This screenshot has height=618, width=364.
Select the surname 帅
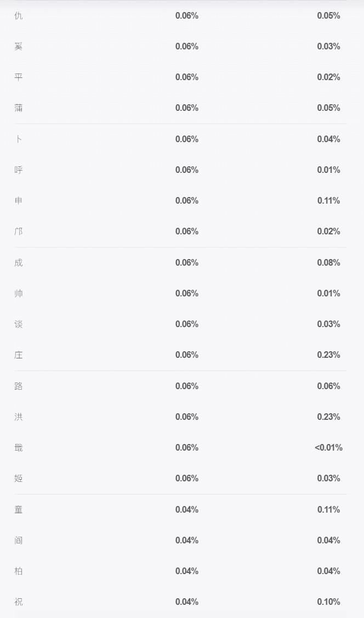pyautogui.click(x=19, y=293)
